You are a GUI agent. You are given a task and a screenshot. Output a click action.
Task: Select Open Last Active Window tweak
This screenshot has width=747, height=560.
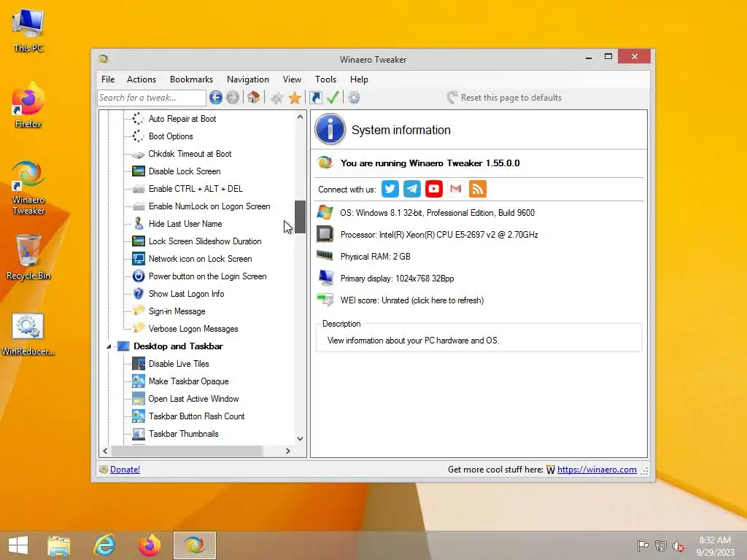coord(193,399)
